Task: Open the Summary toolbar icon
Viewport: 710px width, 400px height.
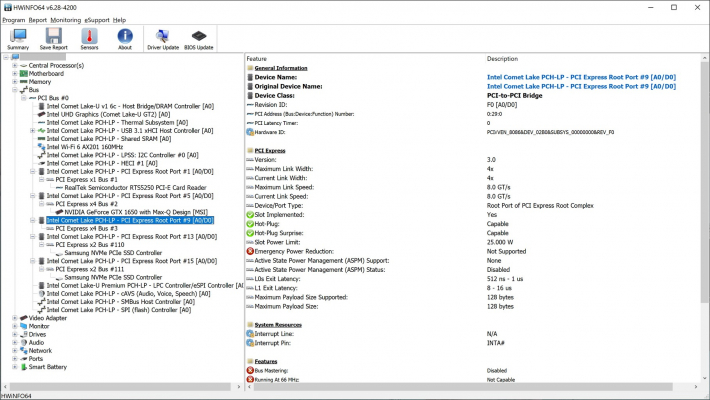Action: 18,38
